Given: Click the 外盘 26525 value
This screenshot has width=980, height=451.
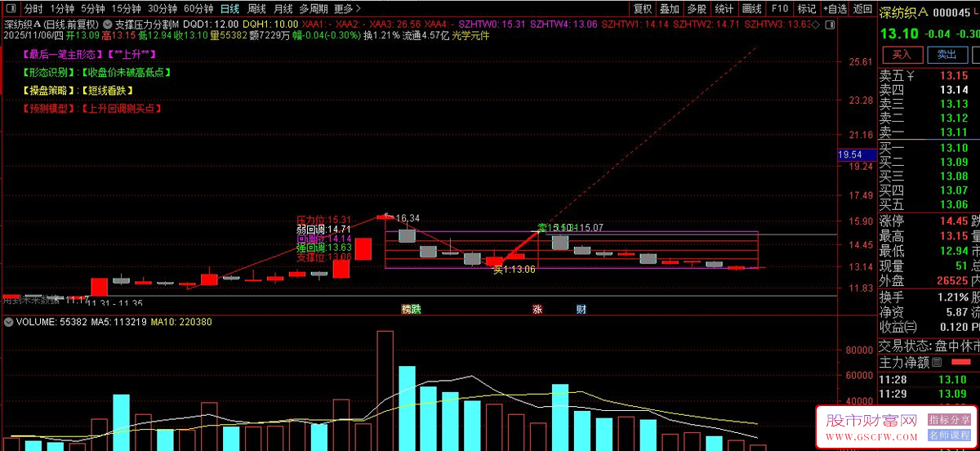Looking at the screenshot, I should point(951,281).
